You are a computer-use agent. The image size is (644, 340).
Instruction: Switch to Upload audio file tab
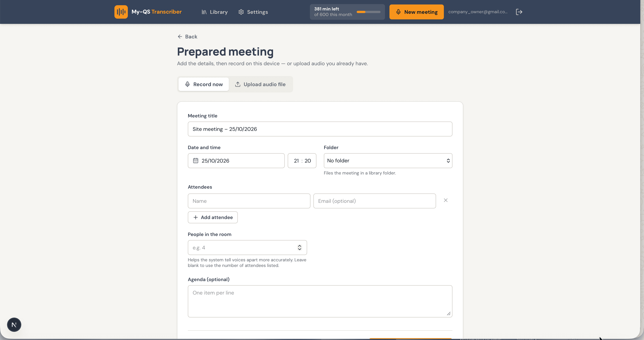261,84
